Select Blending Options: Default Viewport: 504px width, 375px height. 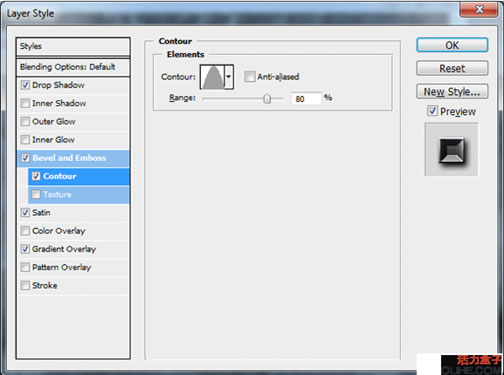pyautogui.click(x=73, y=67)
